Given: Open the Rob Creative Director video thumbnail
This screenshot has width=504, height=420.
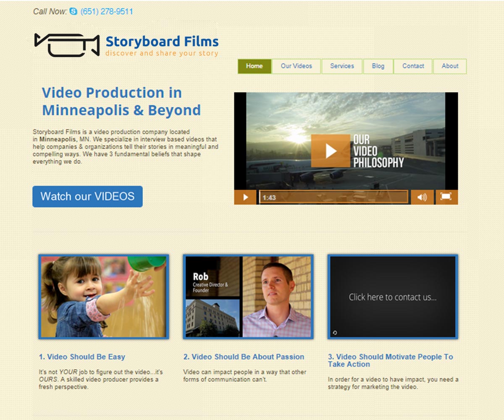Looking at the screenshot, I should pyautogui.click(x=248, y=297).
